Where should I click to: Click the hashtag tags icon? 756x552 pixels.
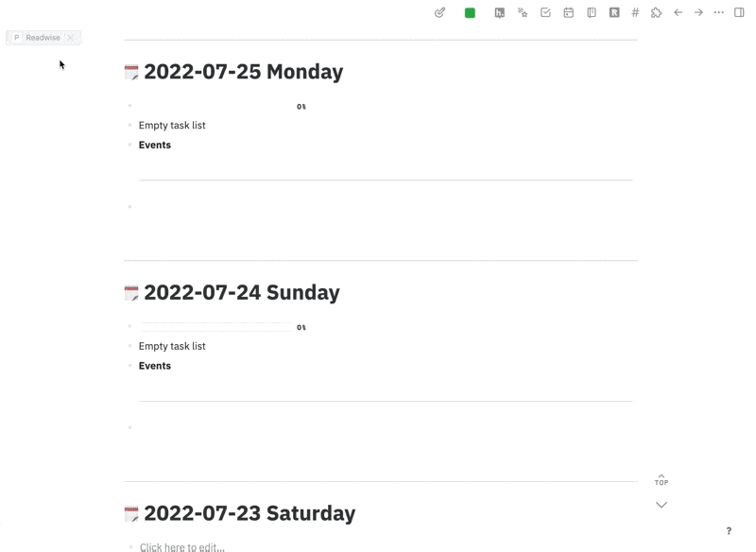click(634, 12)
